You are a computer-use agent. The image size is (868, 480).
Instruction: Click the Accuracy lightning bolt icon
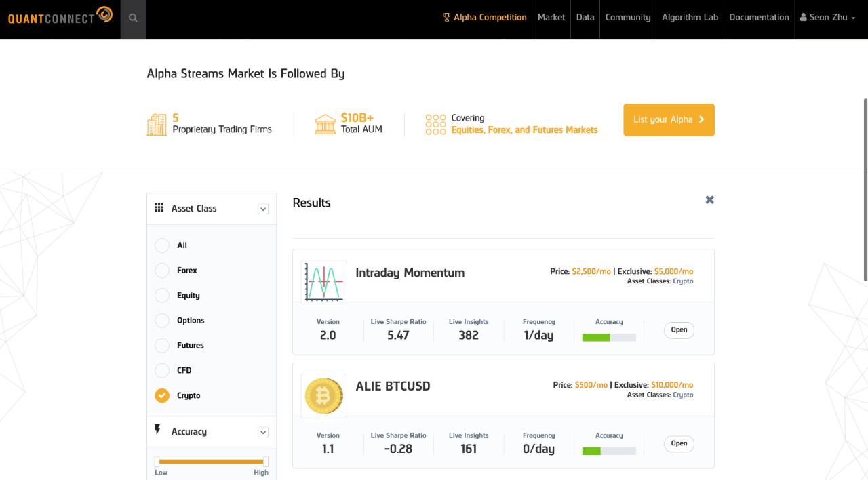tap(158, 430)
